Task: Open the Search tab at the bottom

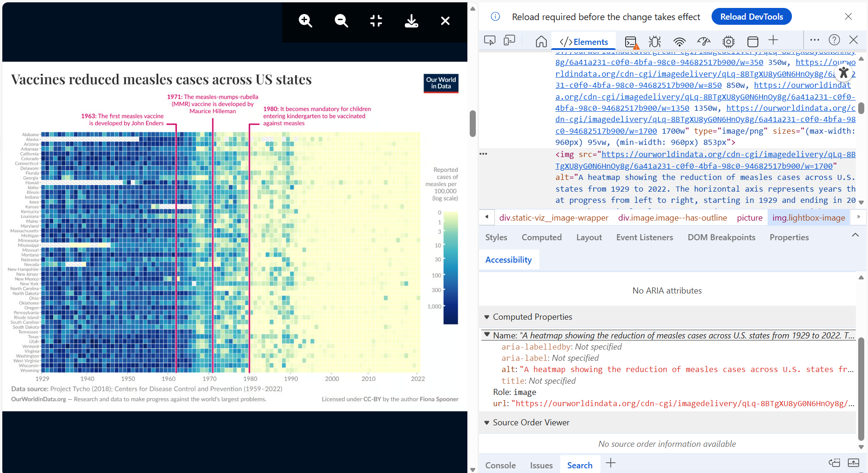Action: click(580, 465)
